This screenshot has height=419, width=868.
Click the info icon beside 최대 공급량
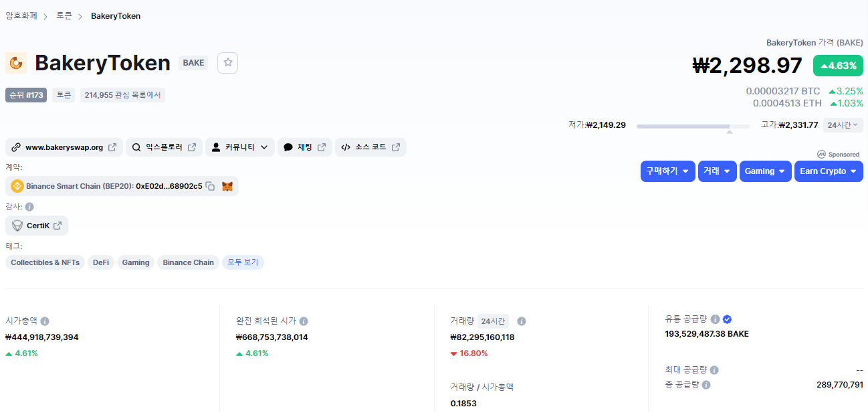point(714,370)
